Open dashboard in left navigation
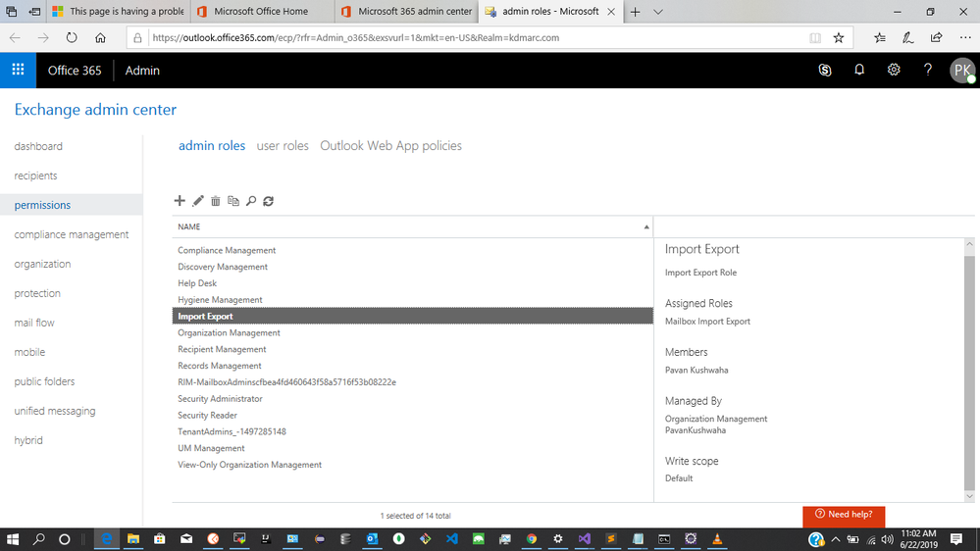980x551 pixels. (x=38, y=146)
